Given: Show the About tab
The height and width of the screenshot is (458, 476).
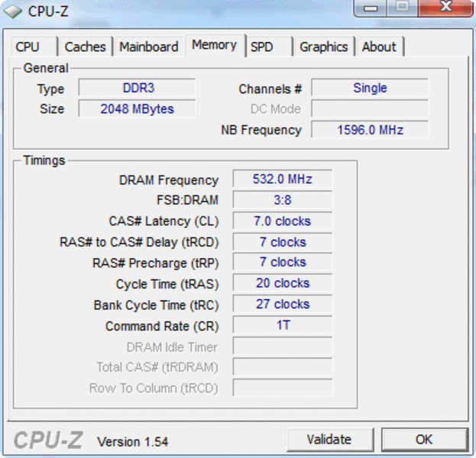Looking at the screenshot, I should click(x=380, y=47).
